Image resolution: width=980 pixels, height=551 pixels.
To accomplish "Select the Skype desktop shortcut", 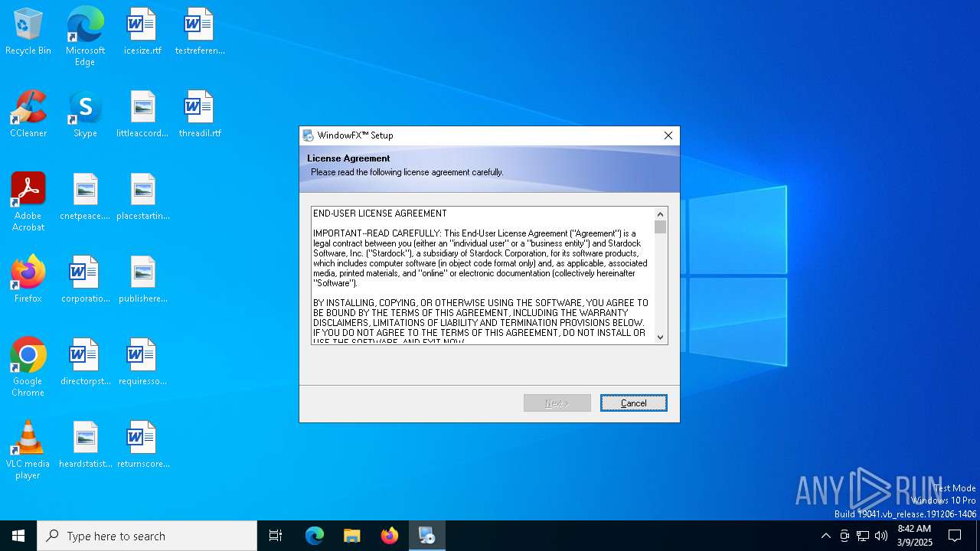I will pyautogui.click(x=85, y=115).
